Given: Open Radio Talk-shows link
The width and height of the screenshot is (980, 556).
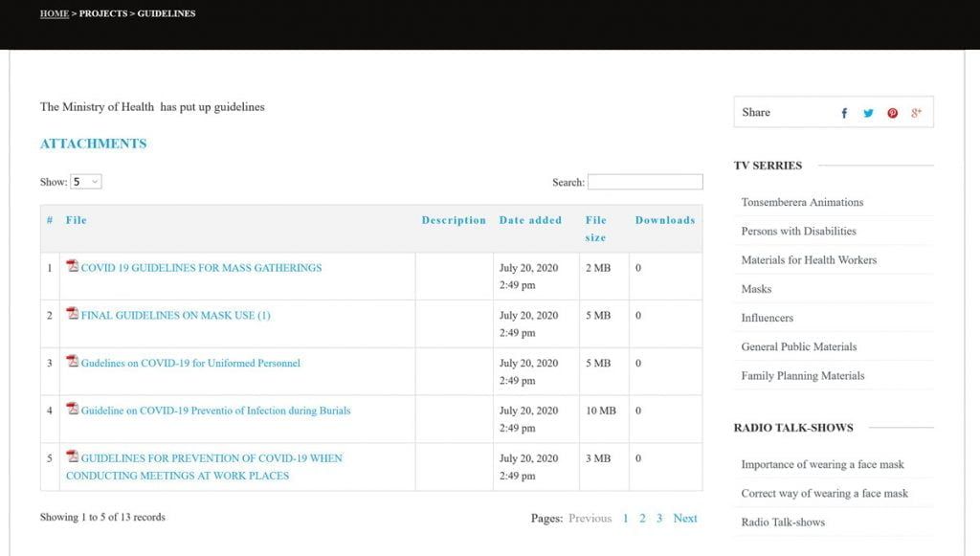Looking at the screenshot, I should [783, 522].
